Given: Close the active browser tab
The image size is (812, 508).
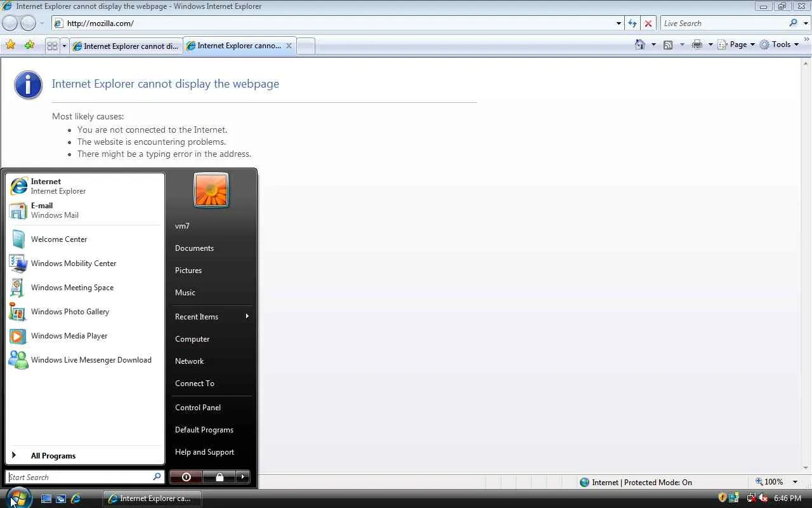Looking at the screenshot, I should [289, 46].
